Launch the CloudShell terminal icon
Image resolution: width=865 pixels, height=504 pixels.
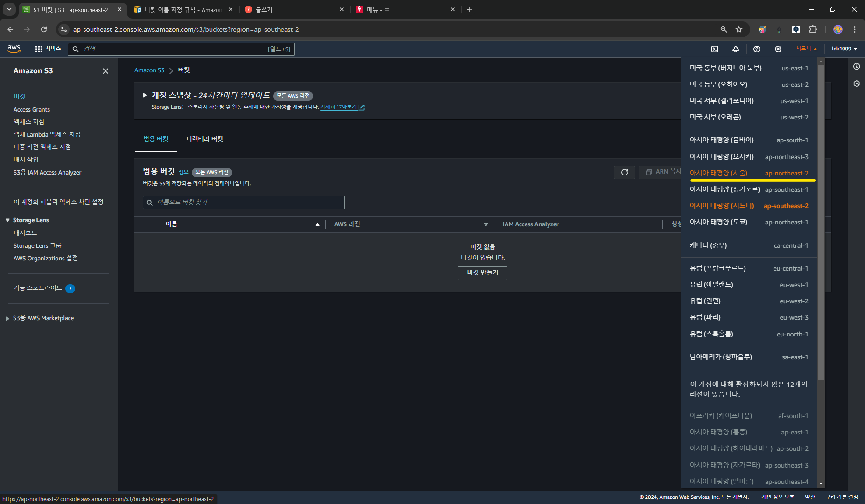coord(715,49)
